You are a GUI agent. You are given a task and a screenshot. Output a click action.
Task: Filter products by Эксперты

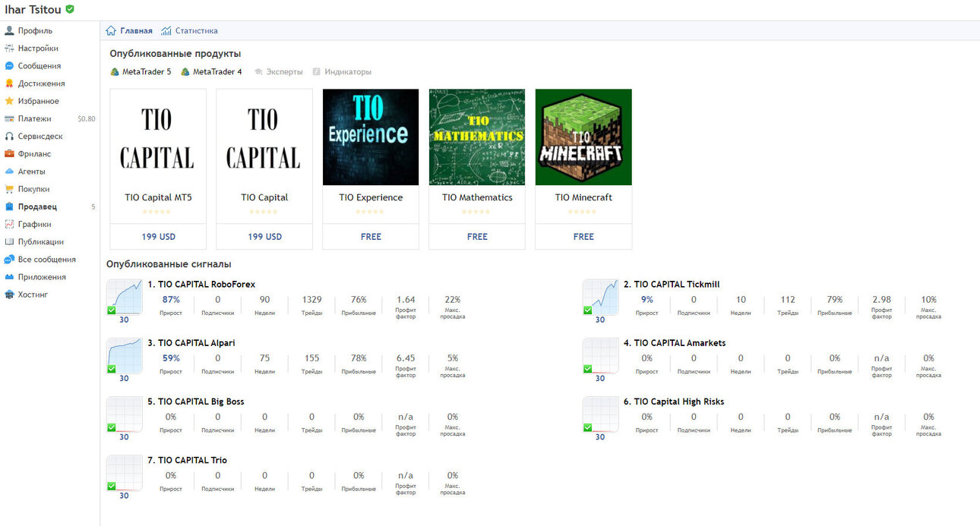click(x=284, y=72)
